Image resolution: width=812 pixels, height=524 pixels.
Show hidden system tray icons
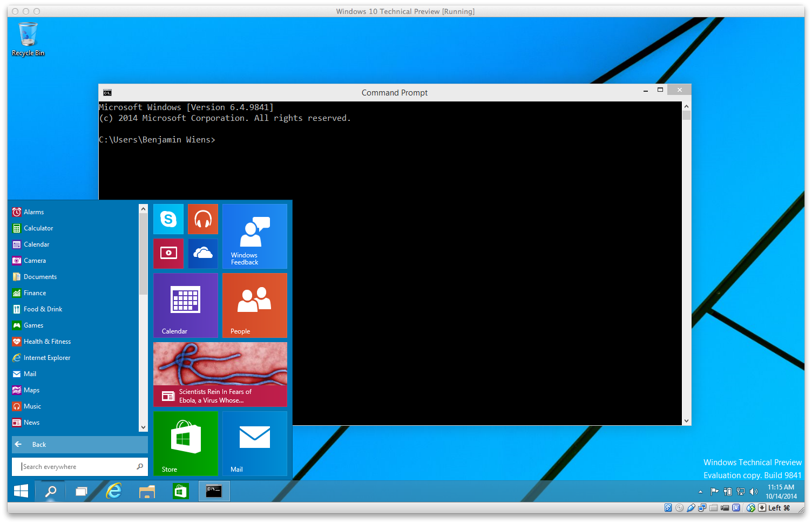(x=700, y=492)
